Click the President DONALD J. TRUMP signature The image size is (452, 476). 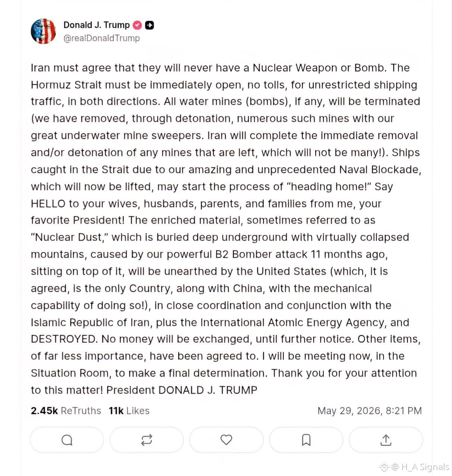(182, 390)
